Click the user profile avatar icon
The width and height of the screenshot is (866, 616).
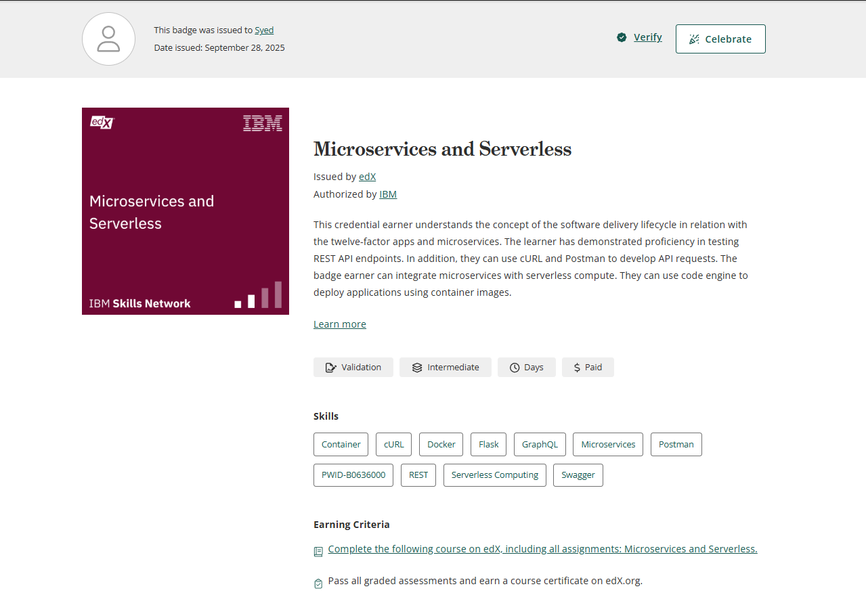click(108, 39)
